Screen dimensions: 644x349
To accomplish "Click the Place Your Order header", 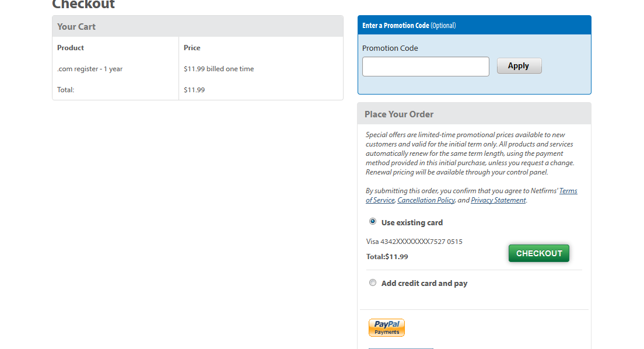I will click(x=399, y=114).
